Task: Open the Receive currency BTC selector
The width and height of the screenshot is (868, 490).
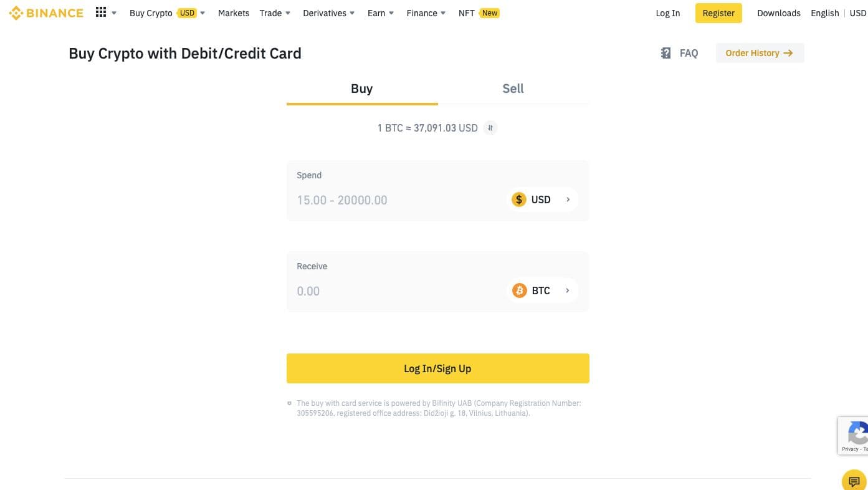Action: tap(542, 291)
